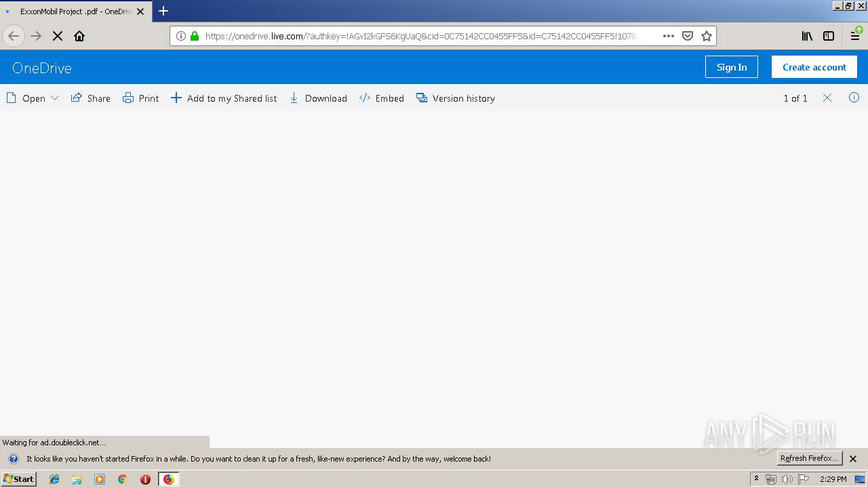Click the Action Center flag icon
Screen dimensions: 868x488
[804, 479]
